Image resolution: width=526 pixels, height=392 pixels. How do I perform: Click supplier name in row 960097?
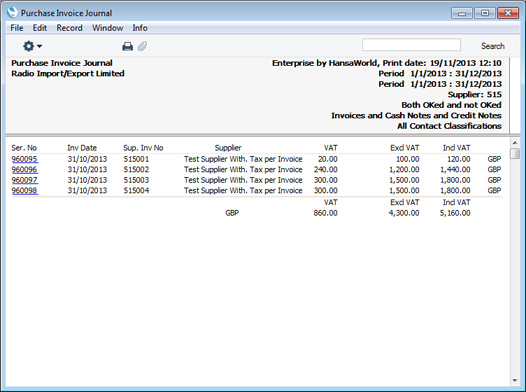click(x=243, y=180)
